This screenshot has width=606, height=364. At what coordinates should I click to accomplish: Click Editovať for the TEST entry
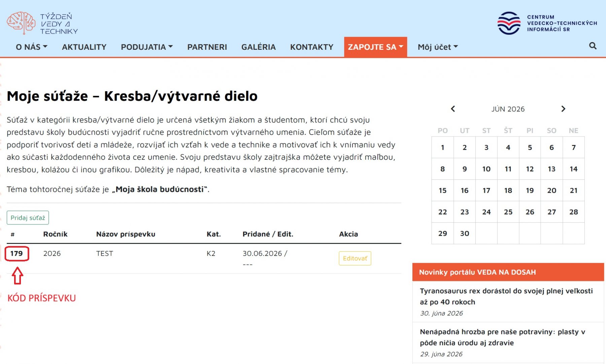(355, 258)
